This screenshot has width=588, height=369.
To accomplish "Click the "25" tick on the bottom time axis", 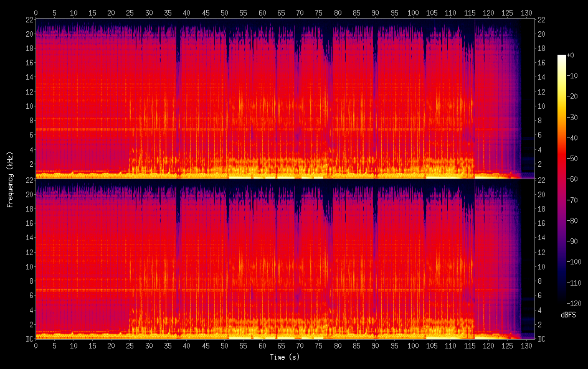I will [x=130, y=346].
